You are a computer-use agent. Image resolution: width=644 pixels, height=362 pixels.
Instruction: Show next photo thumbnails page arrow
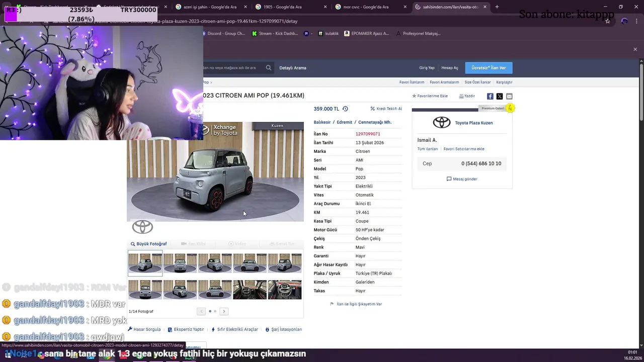tap(224, 311)
